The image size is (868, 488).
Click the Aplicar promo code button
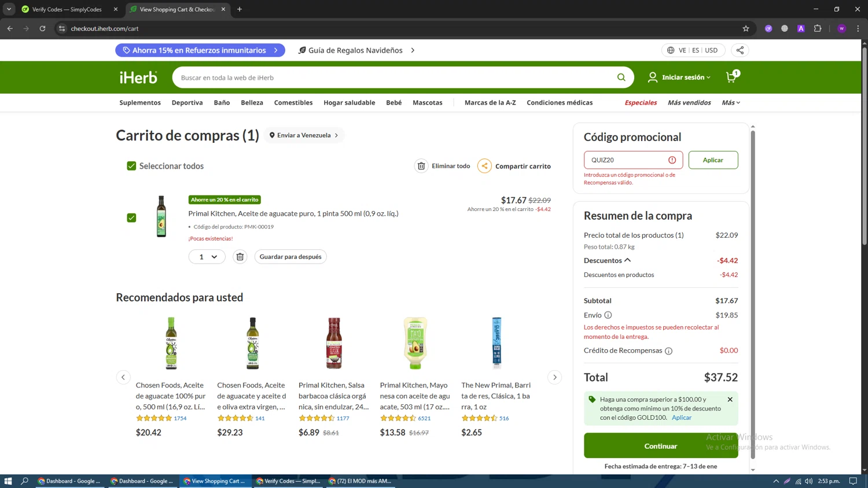[713, 160]
